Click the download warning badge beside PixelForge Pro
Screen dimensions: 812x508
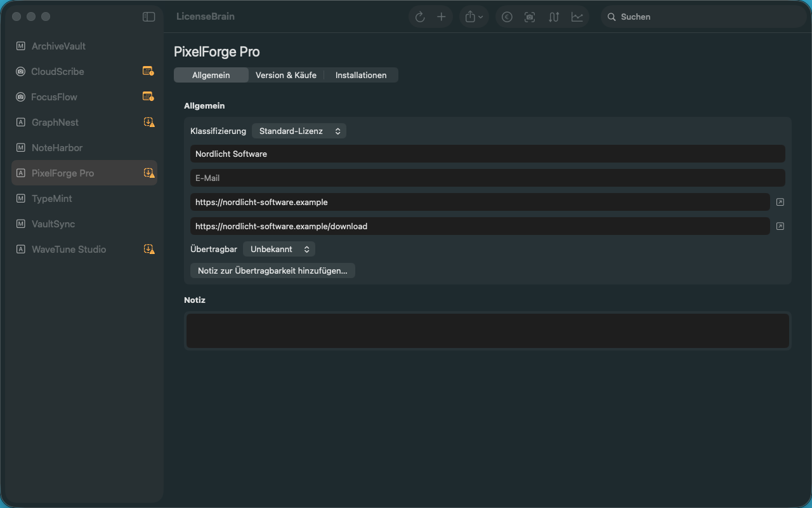click(149, 173)
